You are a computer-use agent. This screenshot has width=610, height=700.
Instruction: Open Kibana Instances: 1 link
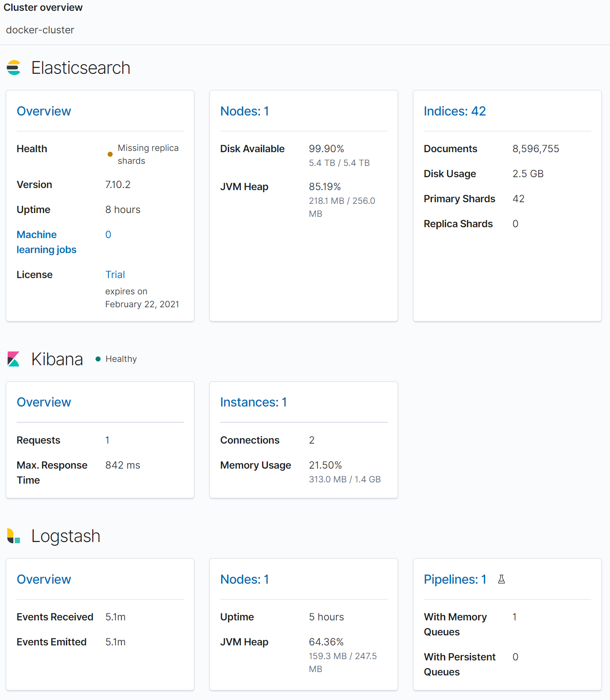(254, 402)
